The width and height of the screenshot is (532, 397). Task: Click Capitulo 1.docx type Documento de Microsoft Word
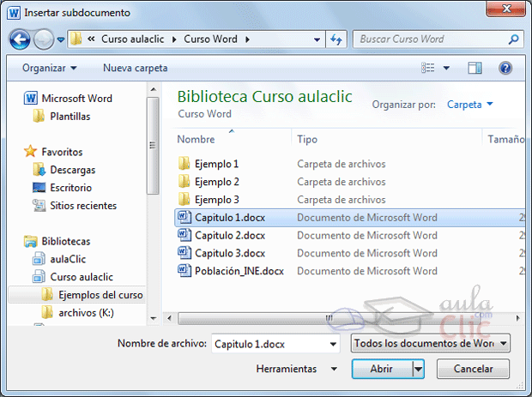pyautogui.click(x=367, y=218)
